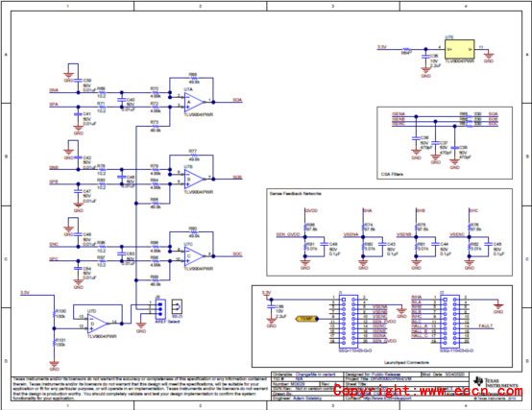Viewport: 532px width, 410px height.
Task: Select the U7B op-amp symbol
Action: [x=194, y=180]
